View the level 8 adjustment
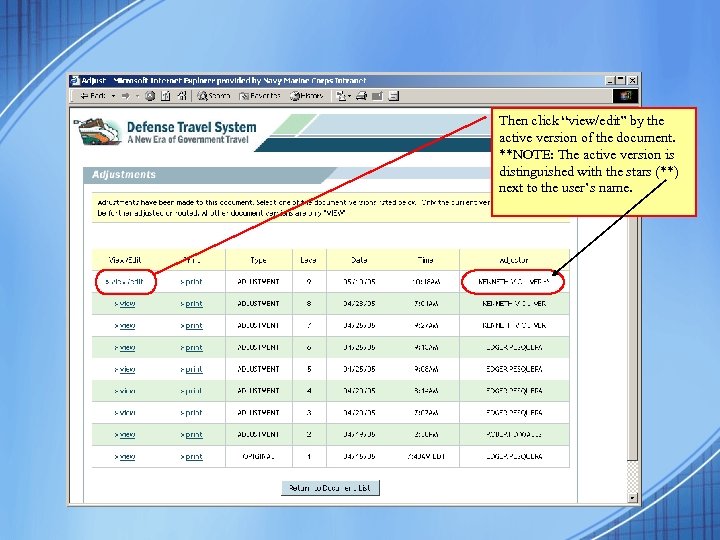Image resolution: width=720 pixels, height=540 pixels. [125, 304]
